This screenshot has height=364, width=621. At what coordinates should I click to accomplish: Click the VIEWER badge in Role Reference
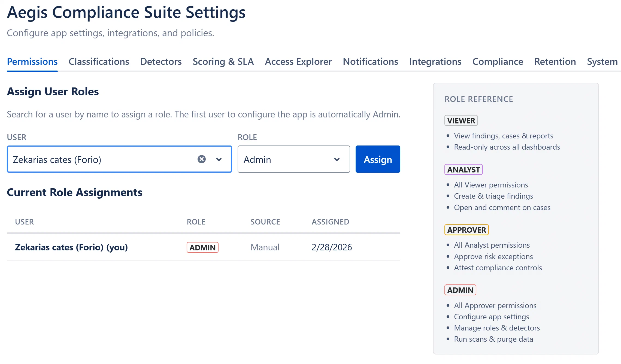pyautogui.click(x=461, y=120)
